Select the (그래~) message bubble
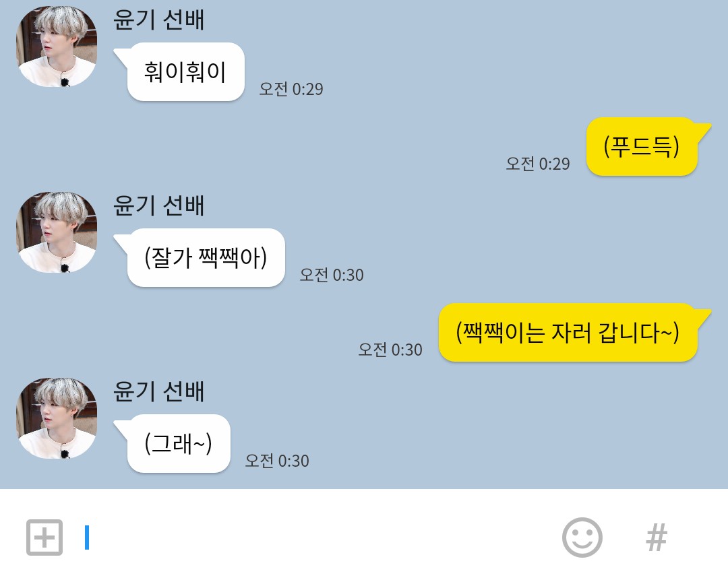Screen dimensions: 728x586 tap(178, 444)
